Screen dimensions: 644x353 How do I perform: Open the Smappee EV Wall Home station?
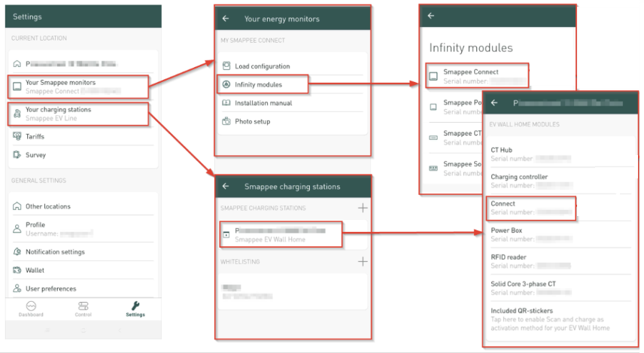point(281,235)
